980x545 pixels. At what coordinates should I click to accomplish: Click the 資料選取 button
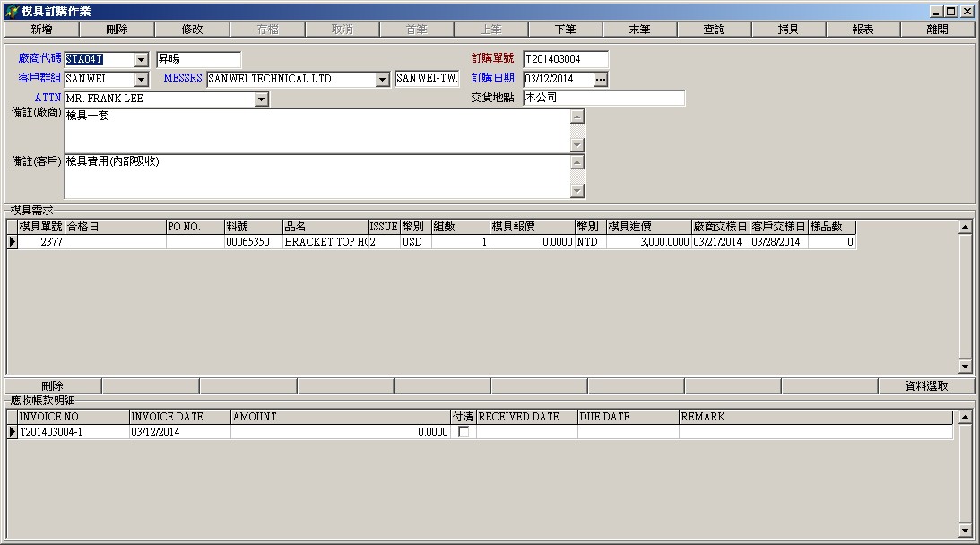pos(925,386)
